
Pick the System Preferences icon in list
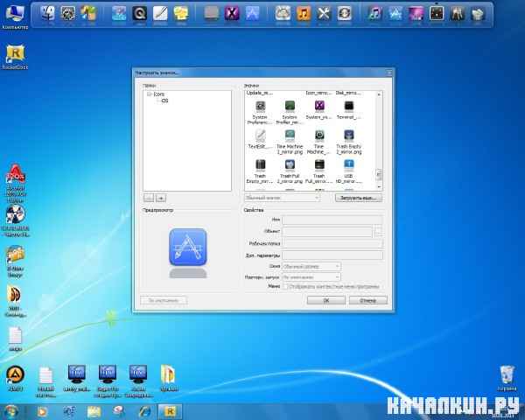tap(260, 106)
